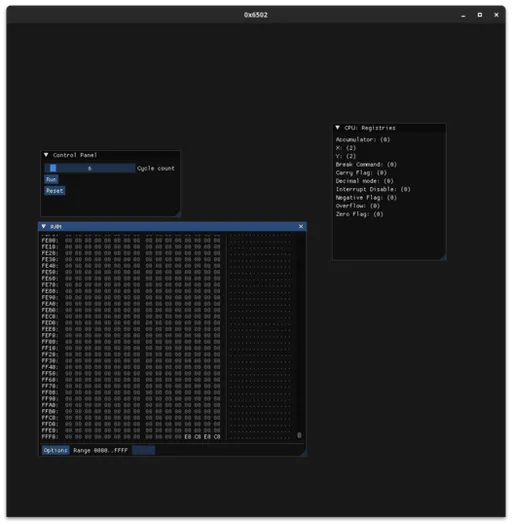The image size is (512, 525).
Task: Click the Break Command: (0) line
Action: click(366, 164)
